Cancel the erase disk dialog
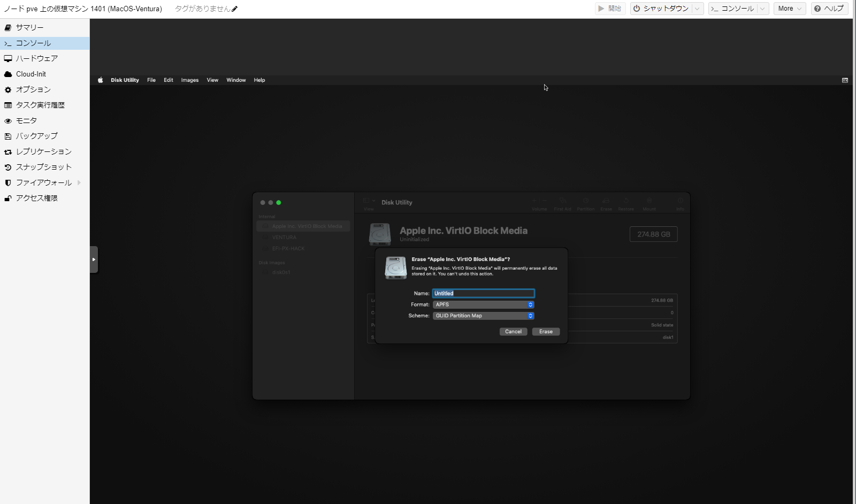This screenshot has width=856, height=504. click(x=513, y=332)
